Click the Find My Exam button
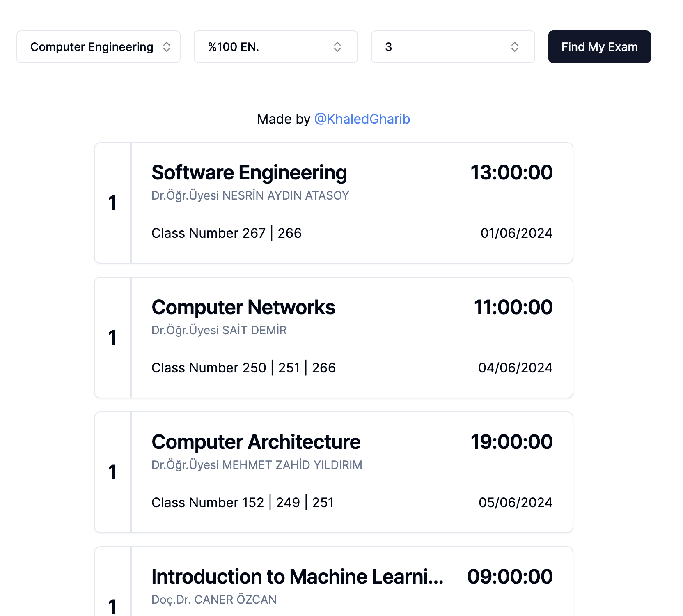This screenshot has height=616, width=683. (x=600, y=47)
